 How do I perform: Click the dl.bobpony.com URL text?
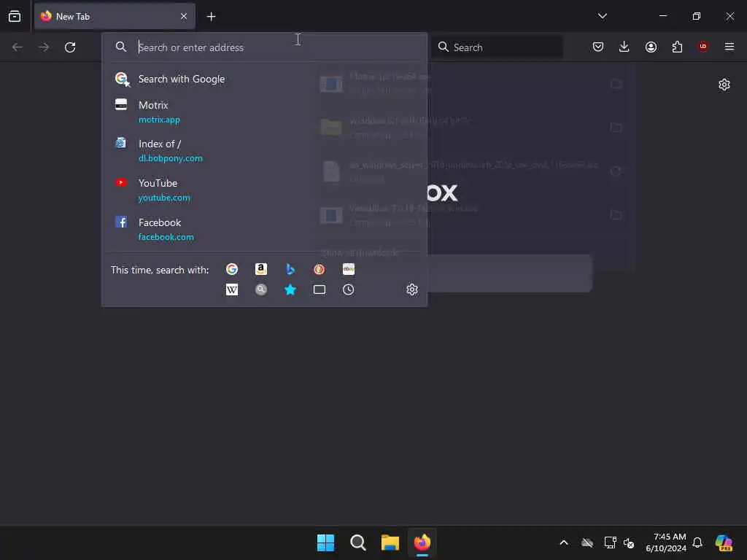click(171, 158)
